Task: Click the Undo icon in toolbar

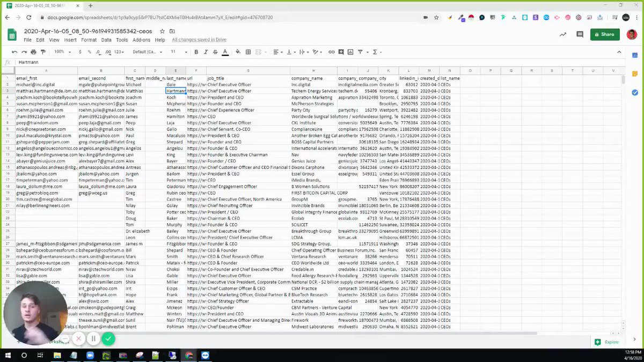Action: click(x=15, y=52)
